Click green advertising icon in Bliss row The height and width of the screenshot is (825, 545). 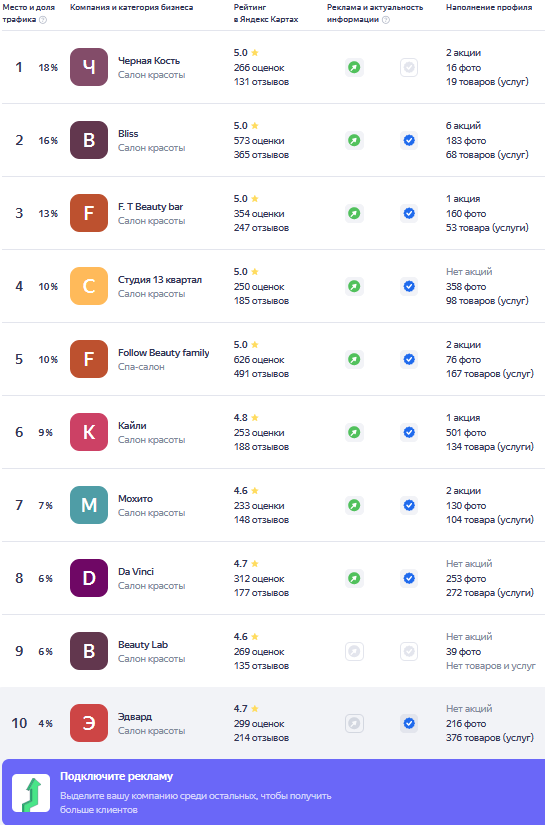(x=354, y=140)
